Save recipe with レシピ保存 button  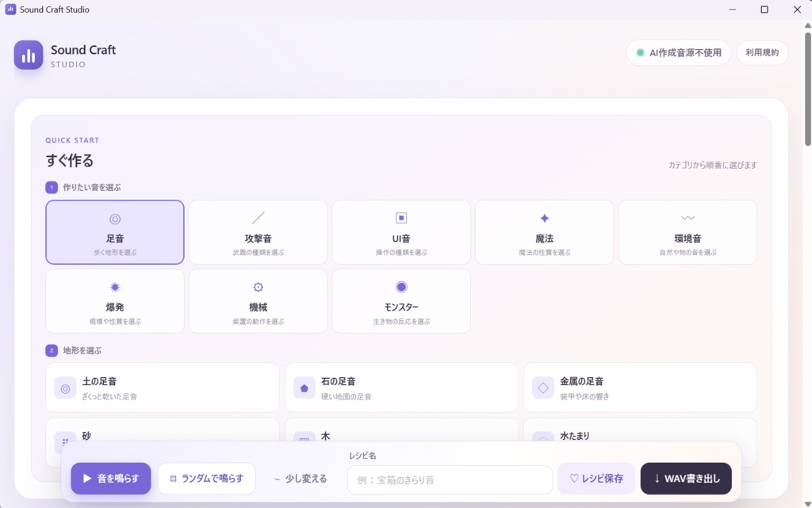pos(596,479)
